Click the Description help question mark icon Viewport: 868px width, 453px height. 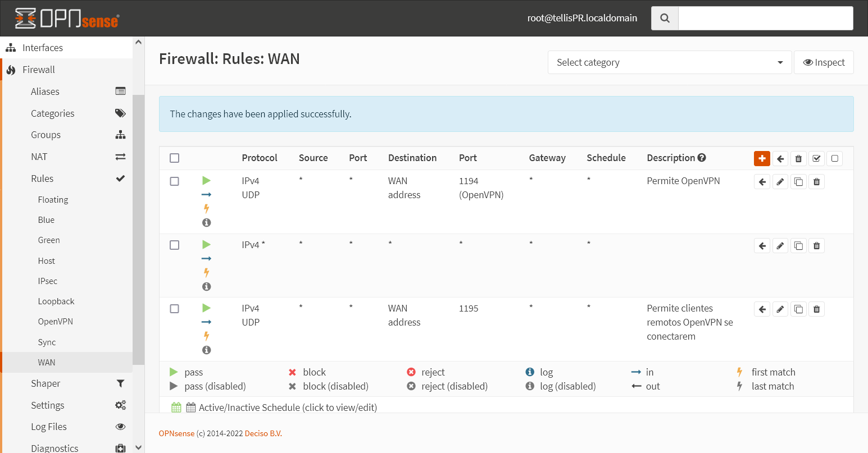[x=702, y=158]
